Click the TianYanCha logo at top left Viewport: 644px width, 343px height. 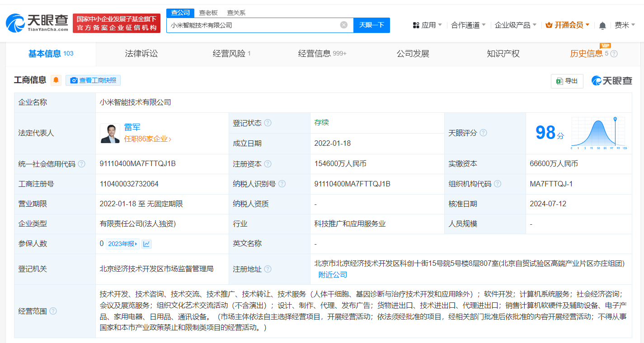[37, 23]
